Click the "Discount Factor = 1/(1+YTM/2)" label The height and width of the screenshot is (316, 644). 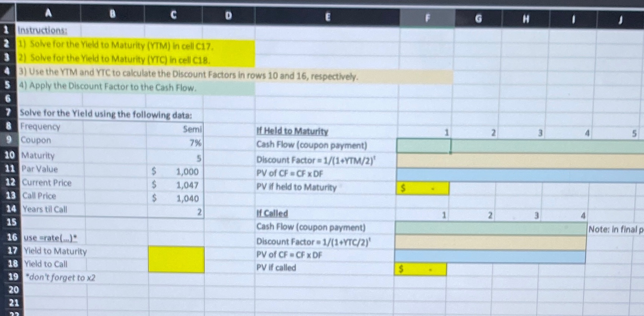(x=316, y=160)
